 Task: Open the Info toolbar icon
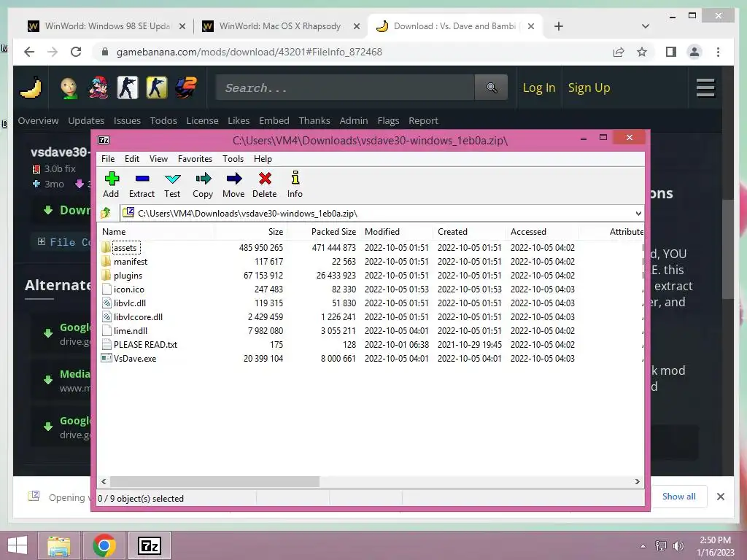[295, 184]
